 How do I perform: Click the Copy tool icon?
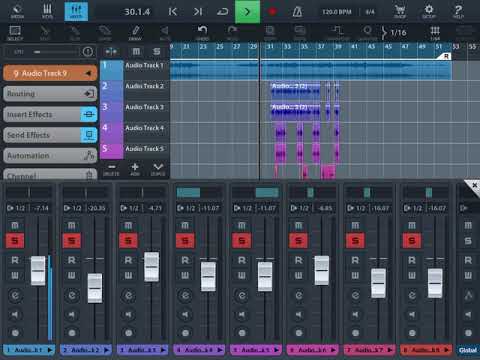(x=270, y=33)
